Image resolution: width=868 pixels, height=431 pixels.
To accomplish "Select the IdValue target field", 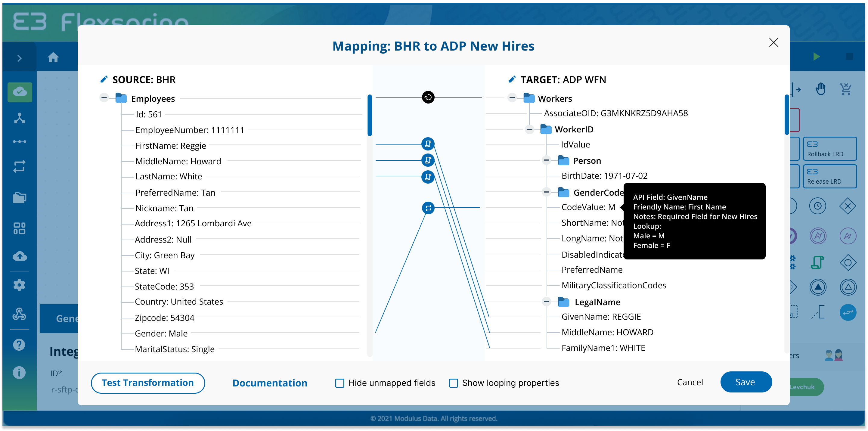I will [x=575, y=144].
